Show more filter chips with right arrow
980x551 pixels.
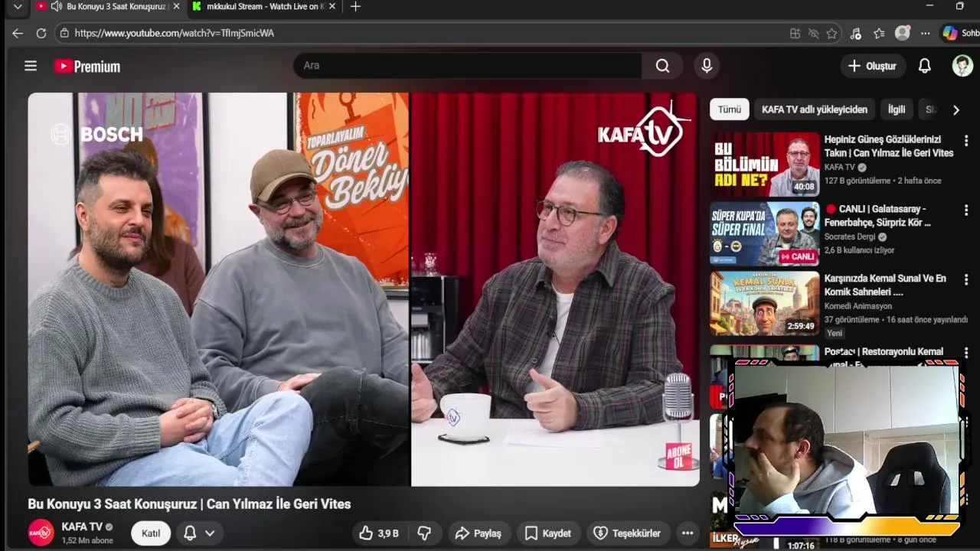tap(955, 109)
